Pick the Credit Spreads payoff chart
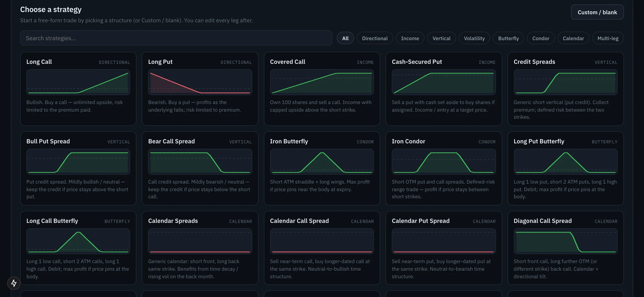644x297 pixels. pos(565,82)
